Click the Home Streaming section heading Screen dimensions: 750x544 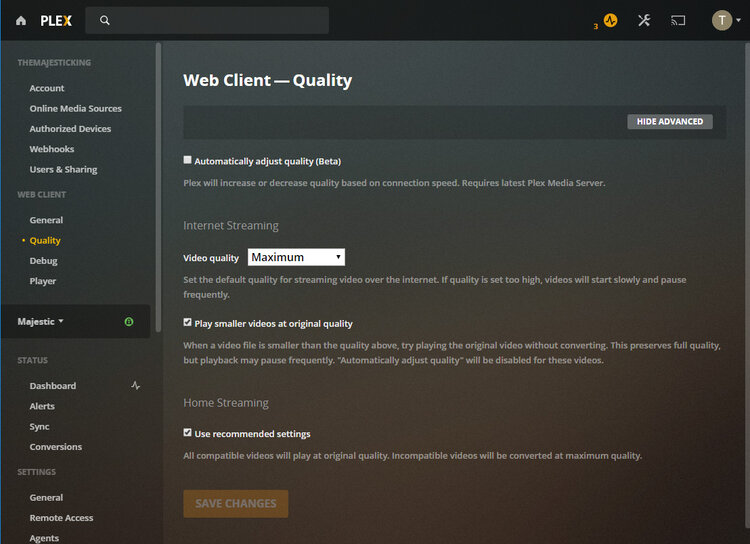(x=226, y=403)
